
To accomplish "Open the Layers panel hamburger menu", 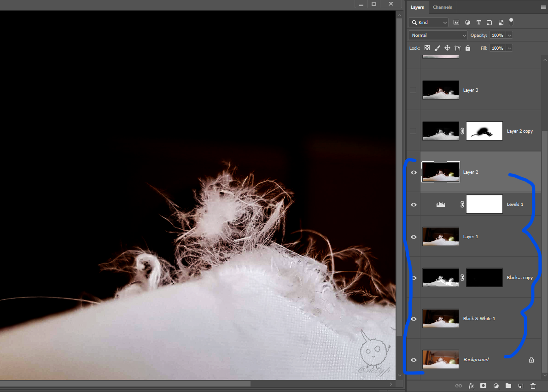I will coord(543,7).
